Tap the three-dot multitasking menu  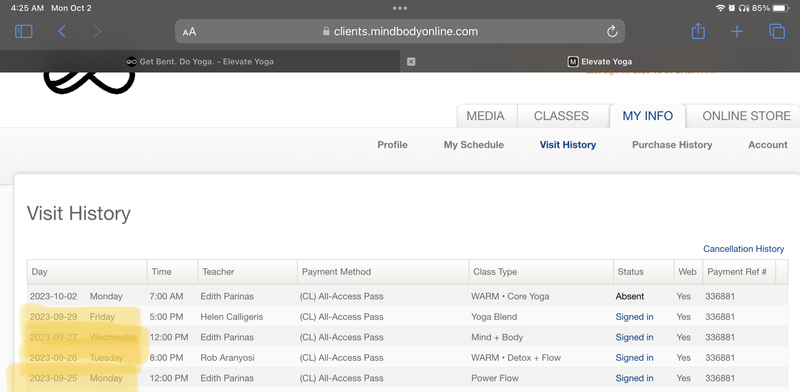point(400,8)
